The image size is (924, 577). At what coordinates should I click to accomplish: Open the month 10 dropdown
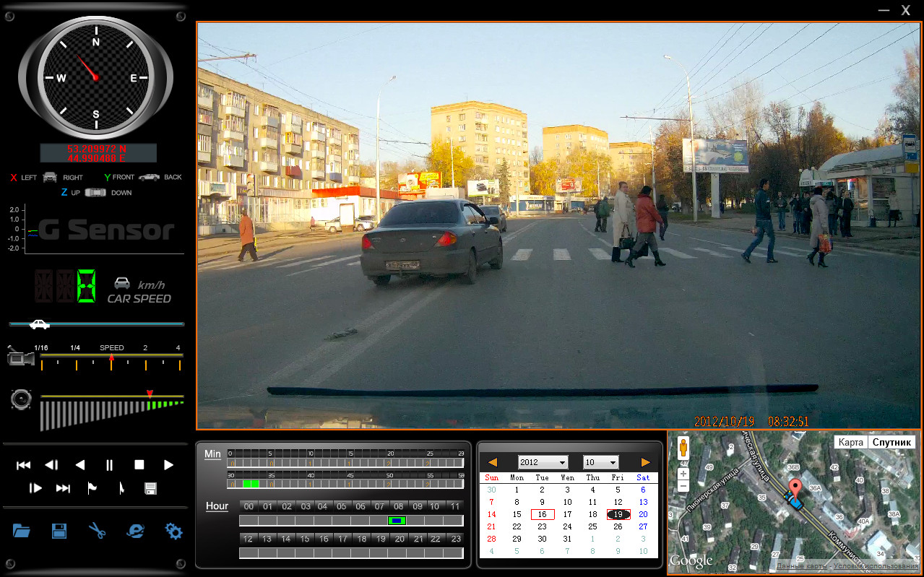(601, 462)
